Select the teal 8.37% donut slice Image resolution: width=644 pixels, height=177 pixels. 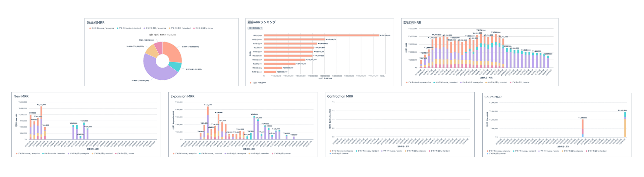[175, 66]
